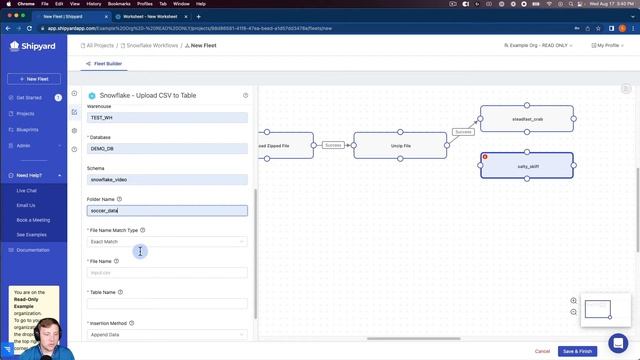
Task: Click Book a Meeting link
Action: tap(33, 220)
